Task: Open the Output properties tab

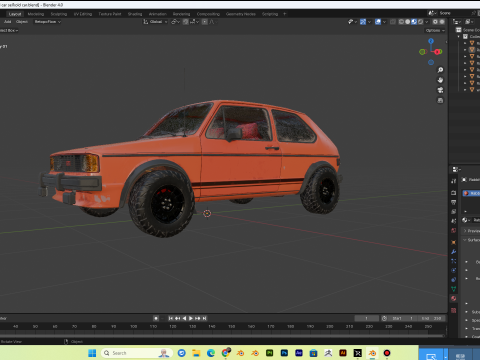Action: pos(454,202)
